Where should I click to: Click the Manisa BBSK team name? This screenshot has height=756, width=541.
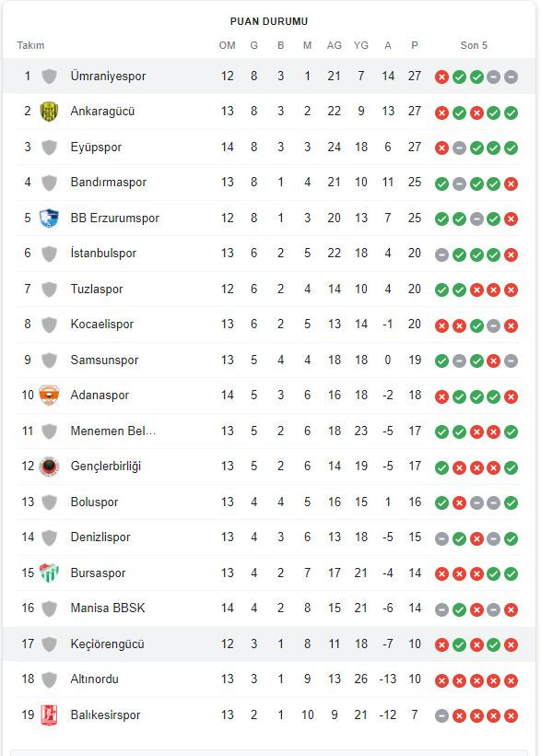pyautogui.click(x=108, y=608)
